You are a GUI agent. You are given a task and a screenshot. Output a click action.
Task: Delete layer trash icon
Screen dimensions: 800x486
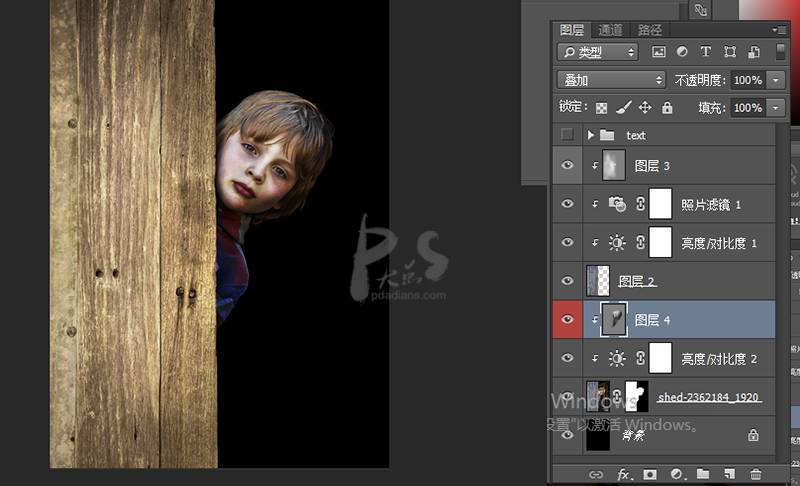pos(756,474)
